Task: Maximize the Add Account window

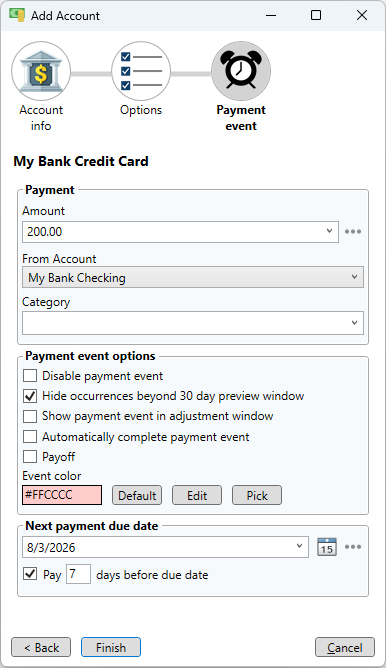Action: pos(316,15)
